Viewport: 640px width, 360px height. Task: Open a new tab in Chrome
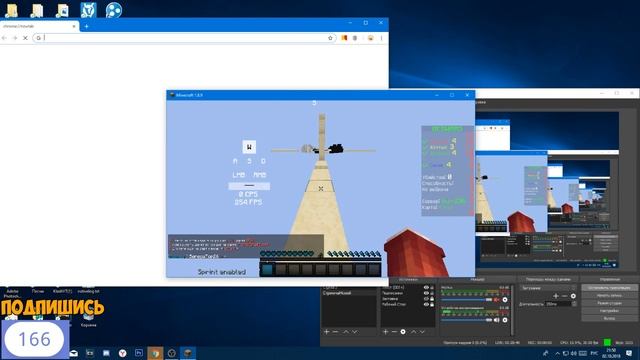click(87, 27)
